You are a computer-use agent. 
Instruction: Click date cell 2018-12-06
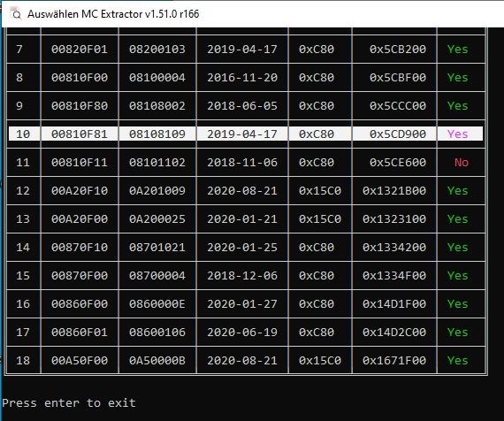[242, 276]
